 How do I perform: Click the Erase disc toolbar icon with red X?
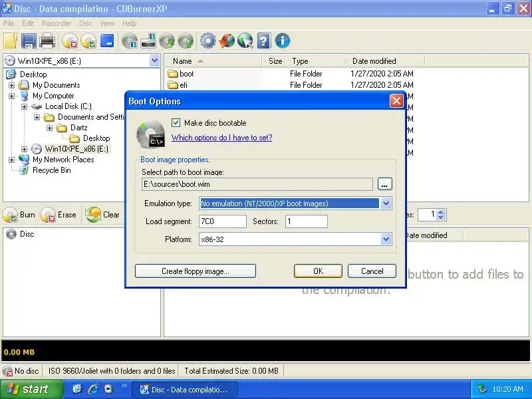[x=70, y=41]
